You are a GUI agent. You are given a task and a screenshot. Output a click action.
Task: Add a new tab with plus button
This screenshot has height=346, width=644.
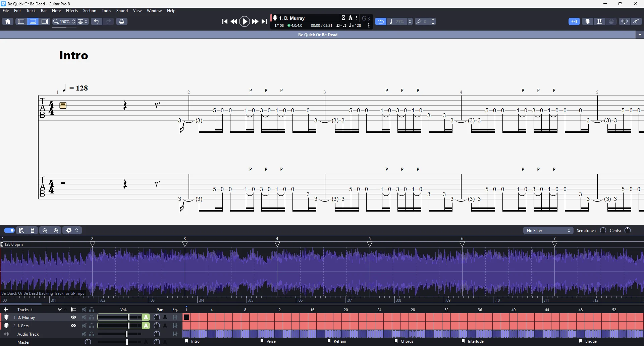[640, 35]
